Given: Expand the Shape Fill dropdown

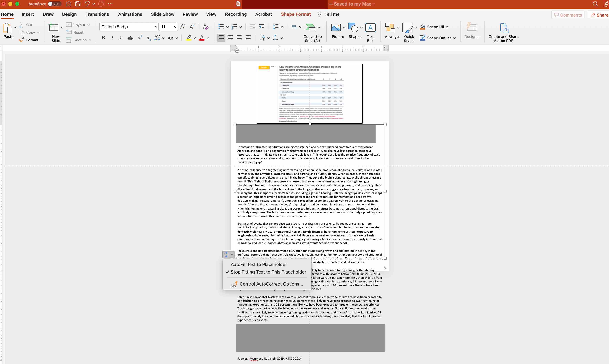Looking at the screenshot, I should (x=447, y=27).
